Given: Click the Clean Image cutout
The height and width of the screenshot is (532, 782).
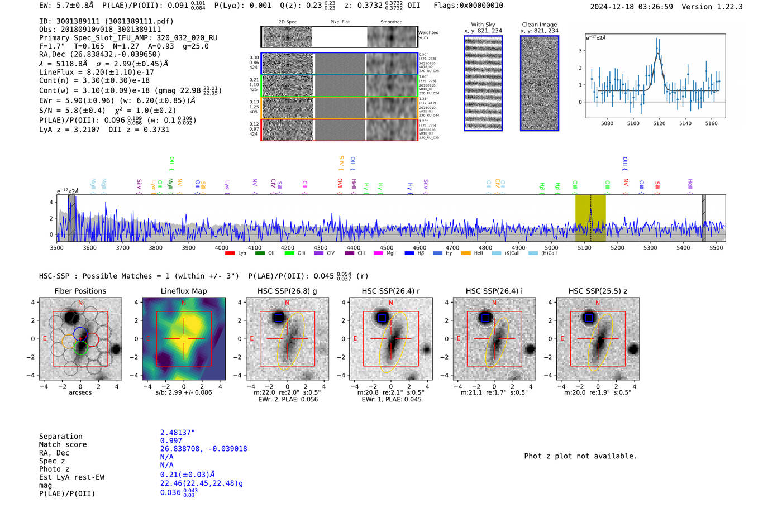Looking at the screenshot, I should pos(540,83).
